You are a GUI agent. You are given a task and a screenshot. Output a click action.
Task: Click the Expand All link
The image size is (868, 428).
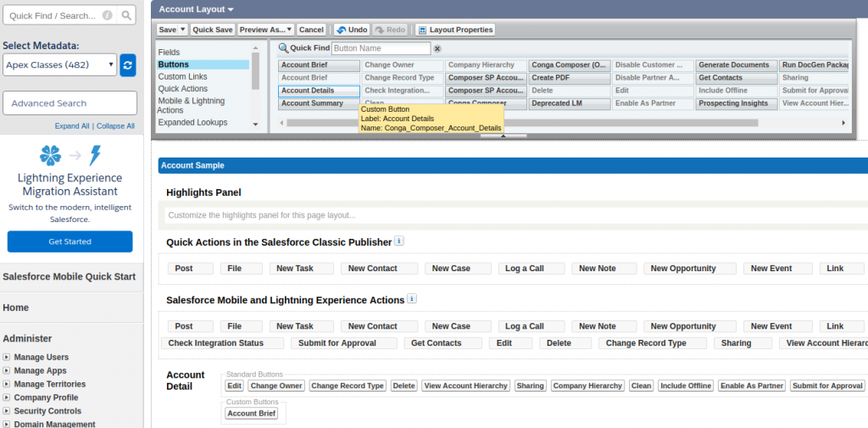[72, 126]
